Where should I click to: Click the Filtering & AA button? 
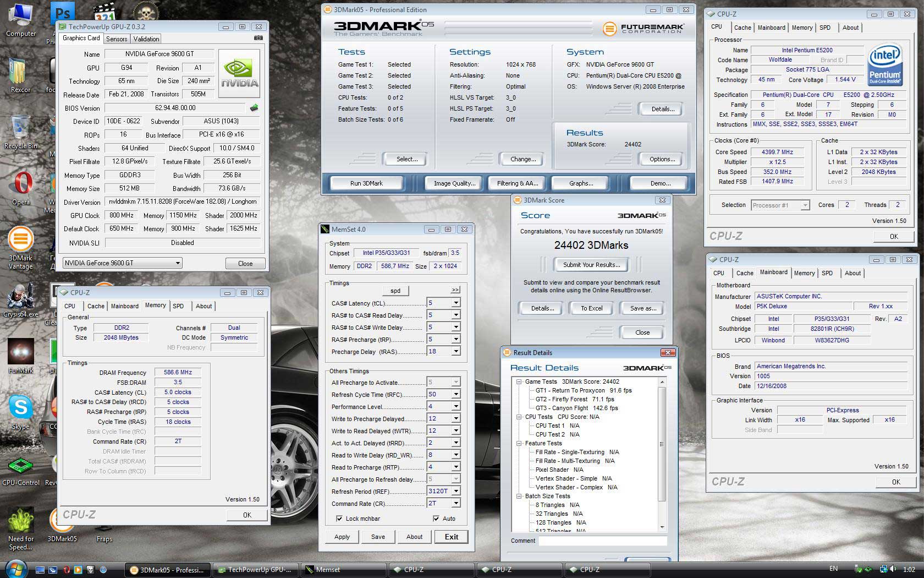pyautogui.click(x=518, y=183)
